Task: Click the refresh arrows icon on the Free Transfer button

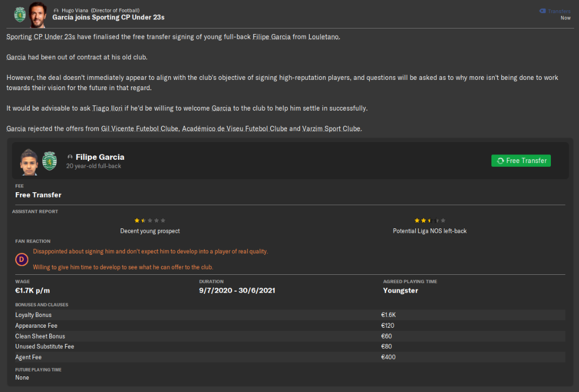Action: 501,161
